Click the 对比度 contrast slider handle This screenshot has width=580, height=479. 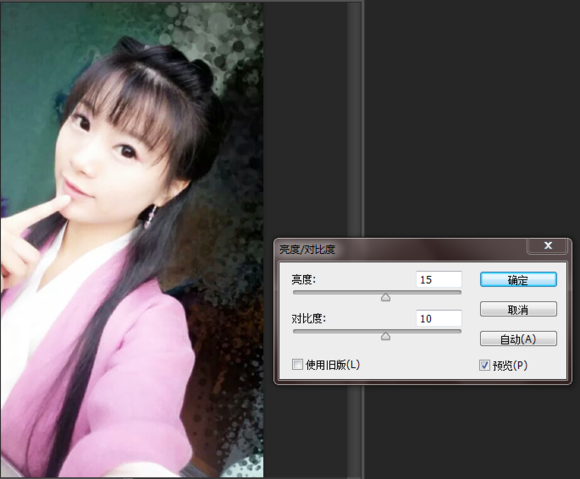click(385, 336)
